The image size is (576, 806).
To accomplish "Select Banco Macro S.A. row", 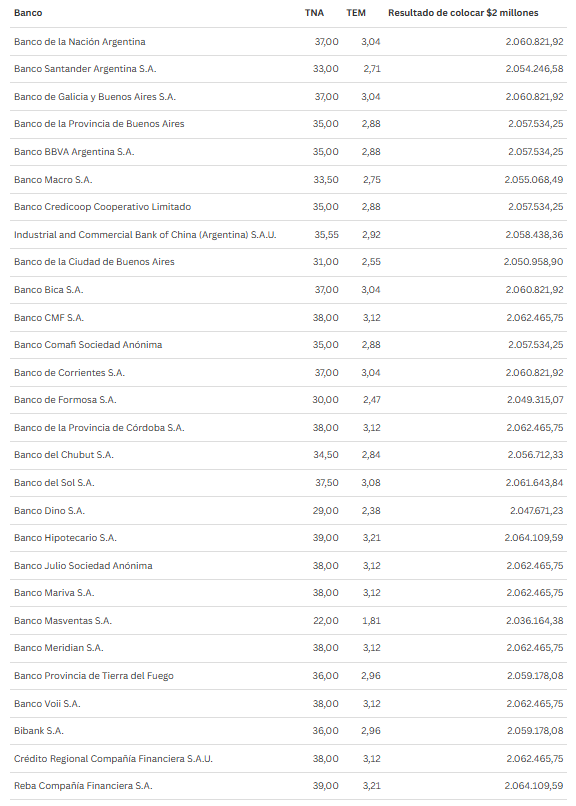I will click(x=288, y=179).
